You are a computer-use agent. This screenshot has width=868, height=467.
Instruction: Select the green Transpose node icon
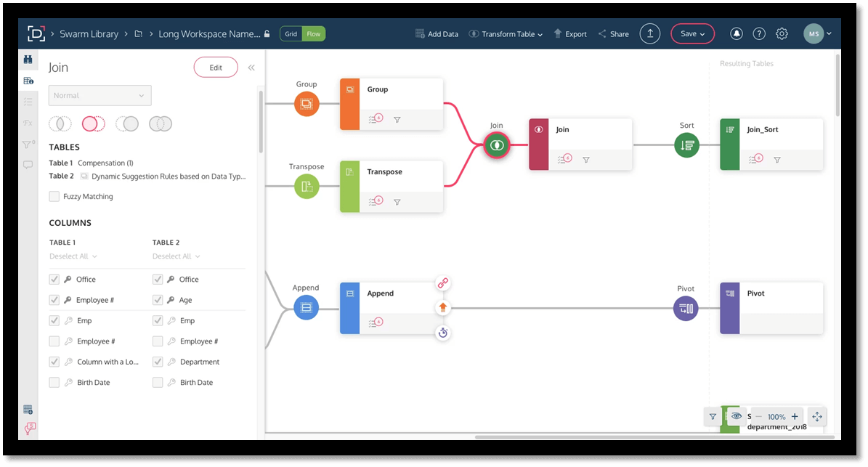(x=307, y=187)
